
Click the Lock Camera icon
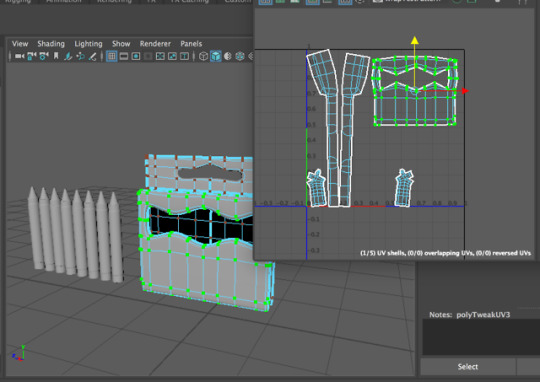coord(31,56)
